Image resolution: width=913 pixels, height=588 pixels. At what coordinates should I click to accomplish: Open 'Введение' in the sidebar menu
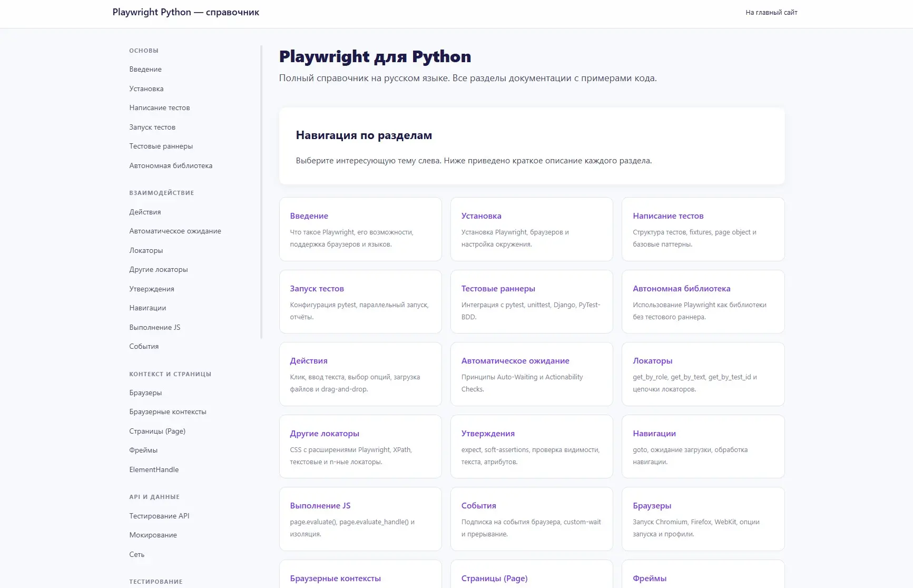point(145,69)
